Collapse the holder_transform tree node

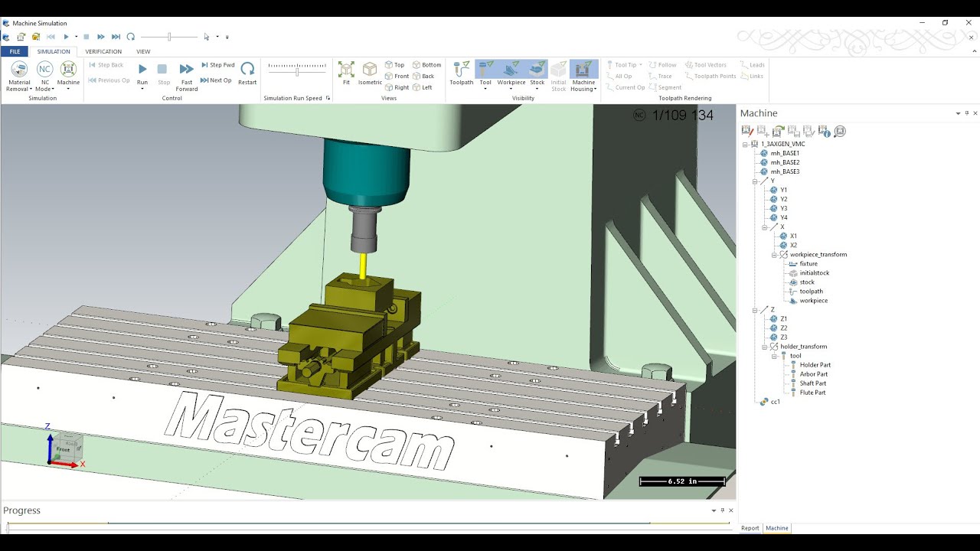[764, 347]
